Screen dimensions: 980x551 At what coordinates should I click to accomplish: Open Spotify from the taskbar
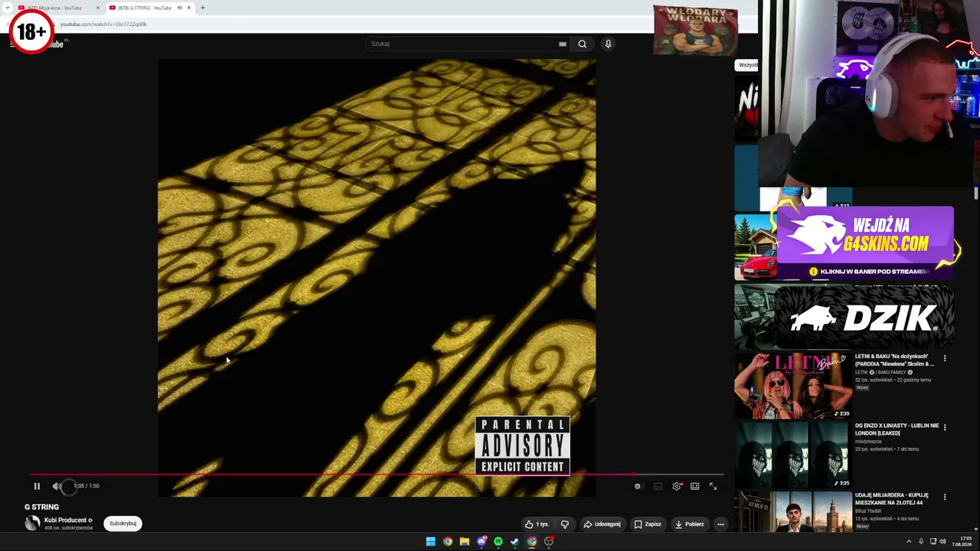tap(498, 542)
